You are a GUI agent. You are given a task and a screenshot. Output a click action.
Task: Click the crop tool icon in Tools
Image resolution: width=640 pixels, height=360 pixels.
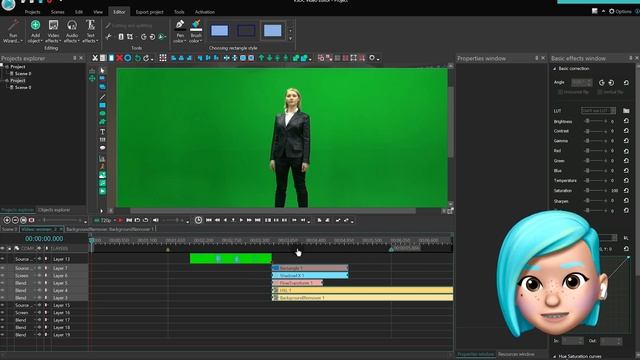click(x=130, y=37)
